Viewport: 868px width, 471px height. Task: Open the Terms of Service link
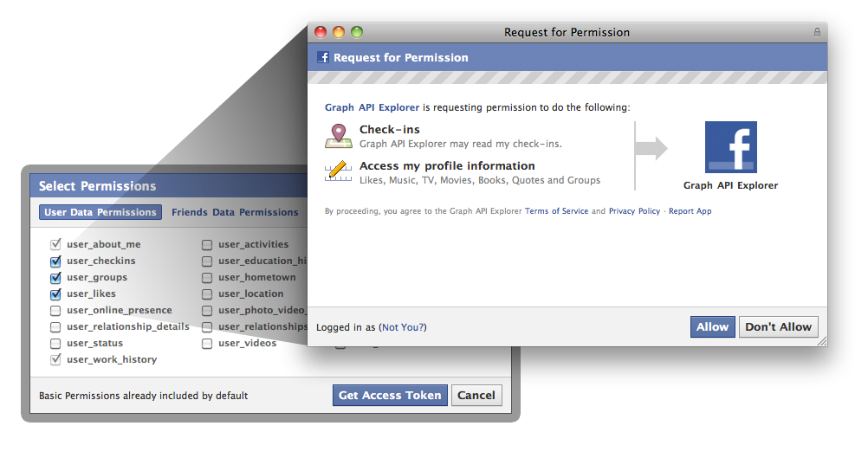point(556,211)
